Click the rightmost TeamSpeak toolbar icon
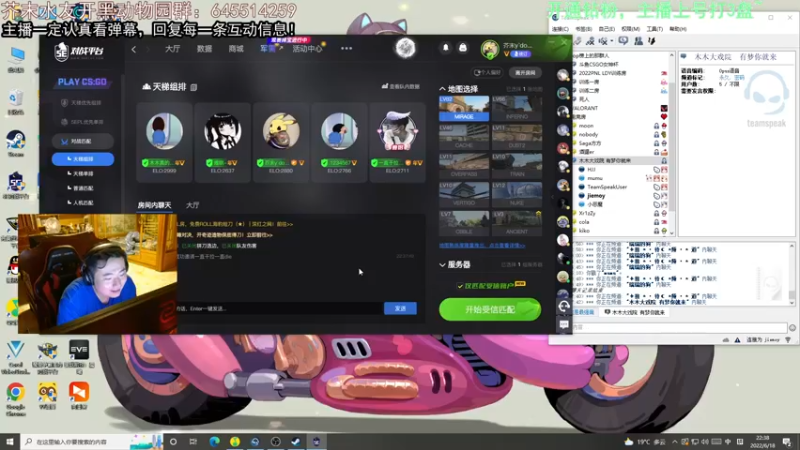 652,41
